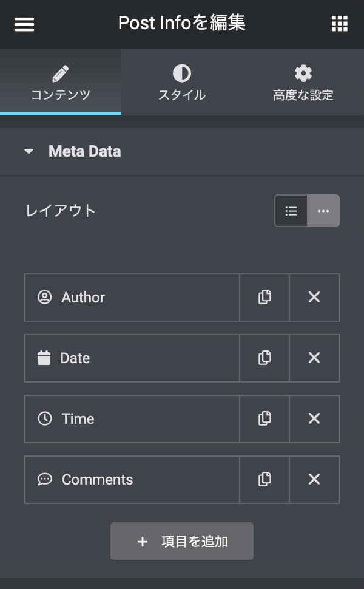
Task: Open the widgets grid panel
Action: [x=340, y=24]
